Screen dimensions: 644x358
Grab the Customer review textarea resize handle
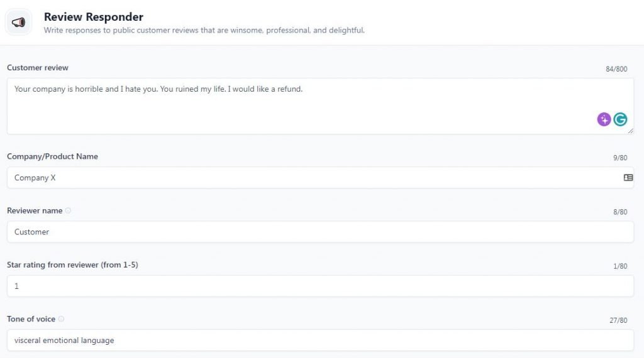pos(630,131)
